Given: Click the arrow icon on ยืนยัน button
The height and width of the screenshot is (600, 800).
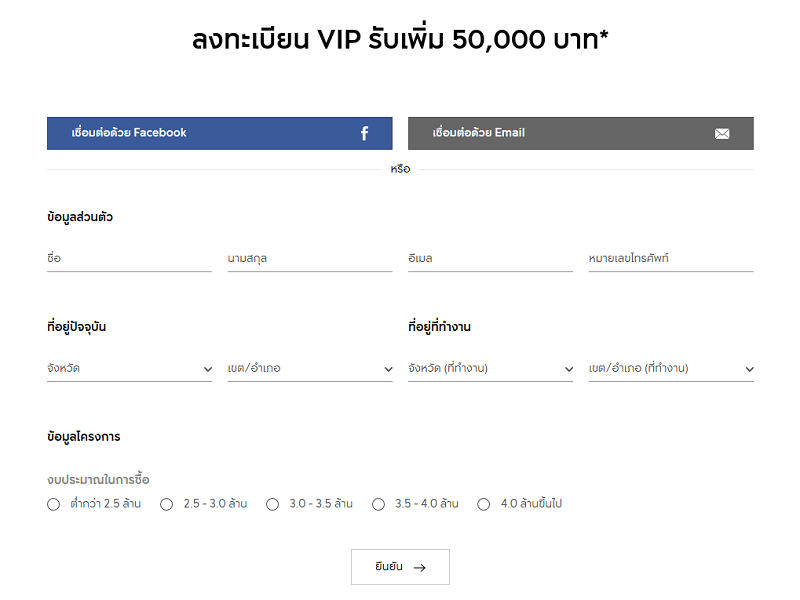Looking at the screenshot, I should (x=419, y=568).
